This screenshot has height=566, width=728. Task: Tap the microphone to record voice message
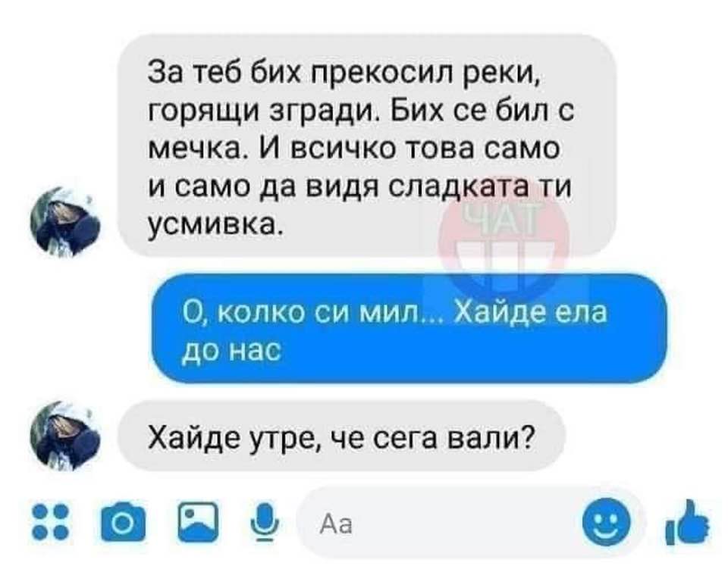click(265, 522)
